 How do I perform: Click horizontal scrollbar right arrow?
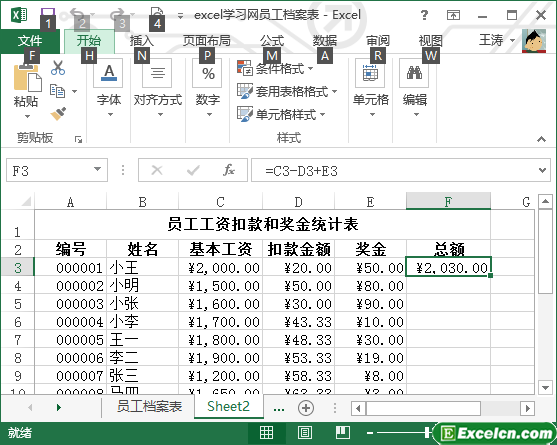pyautogui.click(x=528, y=408)
